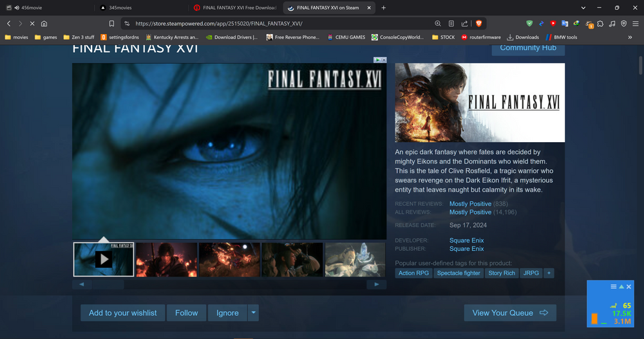644x339 pixels.
Task: Expand more tags with the plus button
Action: pos(549,273)
